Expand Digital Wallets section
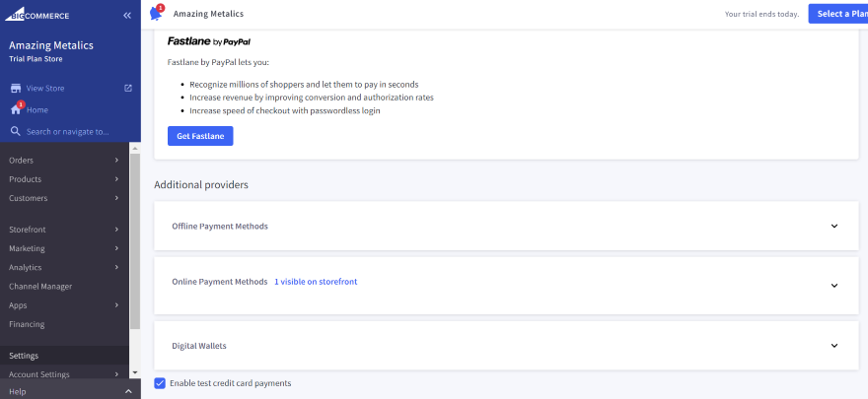Viewport: 868px width, 399px height. [x=834, y=346]
